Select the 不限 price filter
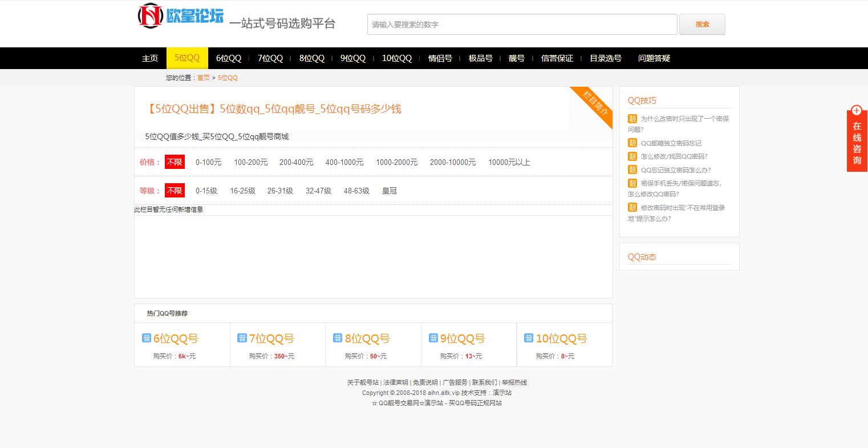Image resolution: width=868 pixels, height=448 pixels. (175, 162)
